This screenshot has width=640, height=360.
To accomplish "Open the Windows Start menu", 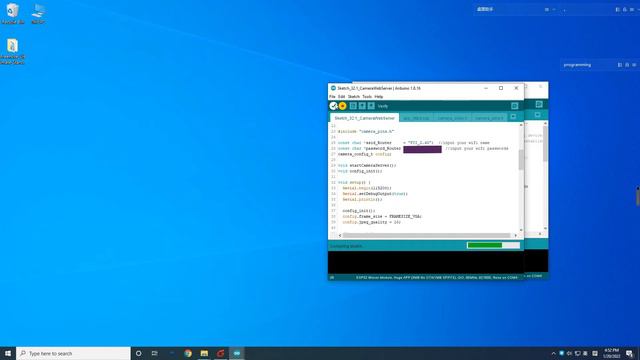I will point(8,353).
